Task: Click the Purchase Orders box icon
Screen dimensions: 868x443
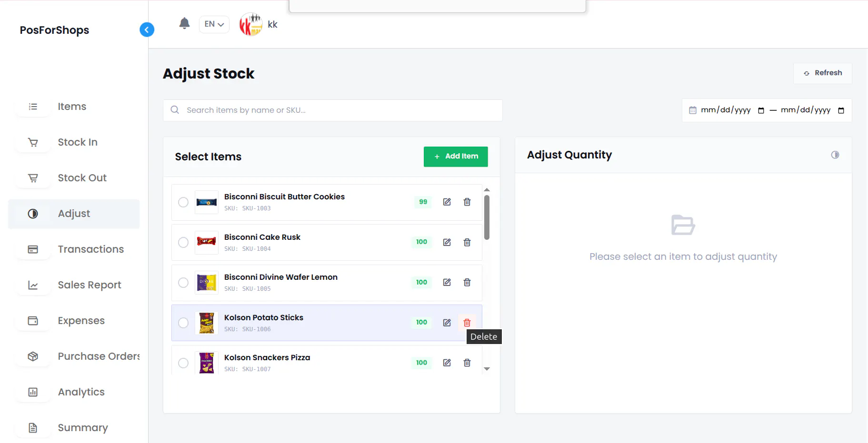Action: [33, 356]
